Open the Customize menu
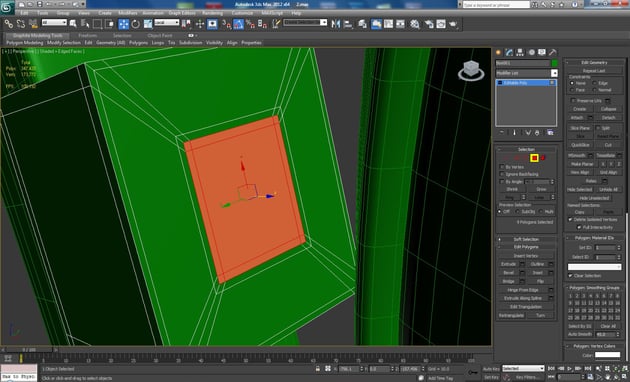 242,13
